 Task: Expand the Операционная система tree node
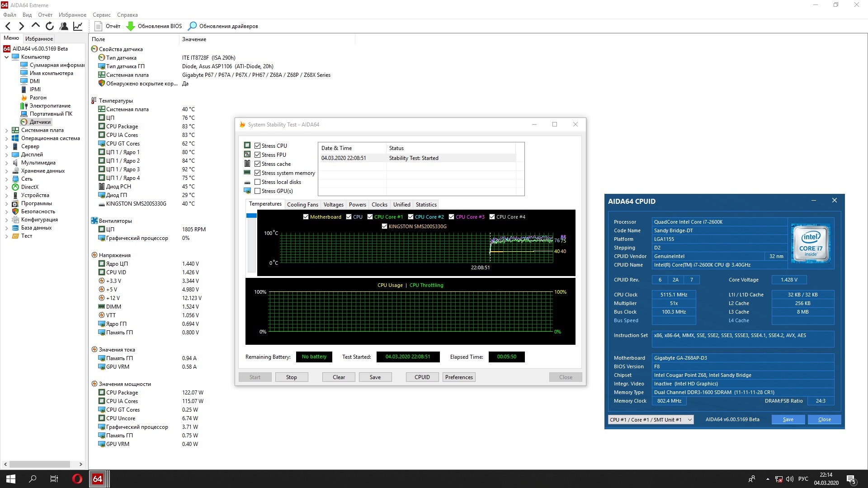click(x=6, y=138)
